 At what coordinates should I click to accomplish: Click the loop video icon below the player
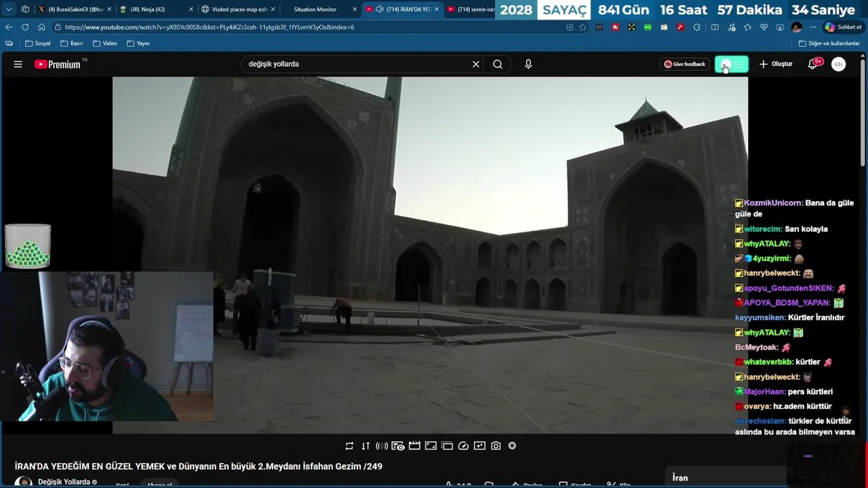tap(349, 446)
